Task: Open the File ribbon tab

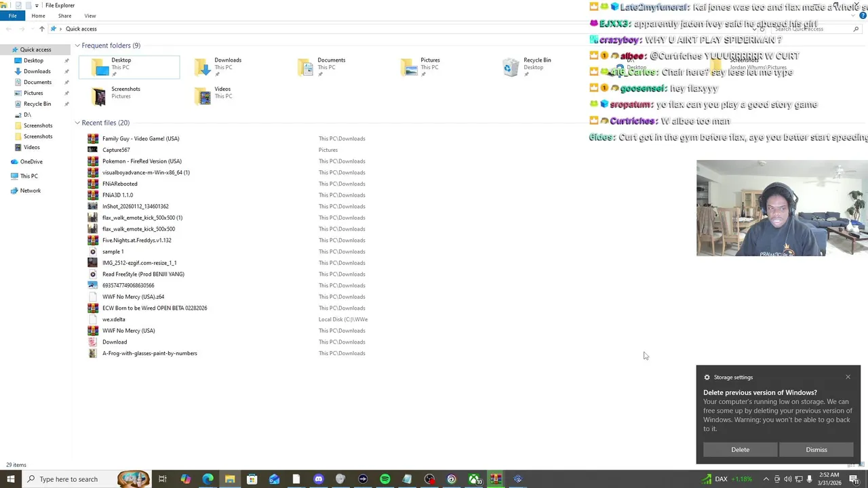Action: click(12, 16)
